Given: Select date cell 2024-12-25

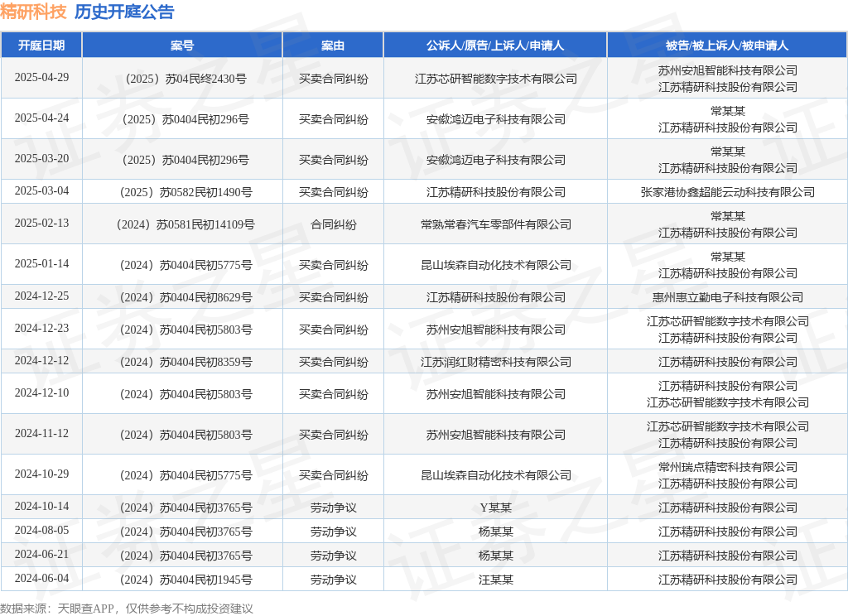Looking at the screenshot, I should [x=41, y=296].
